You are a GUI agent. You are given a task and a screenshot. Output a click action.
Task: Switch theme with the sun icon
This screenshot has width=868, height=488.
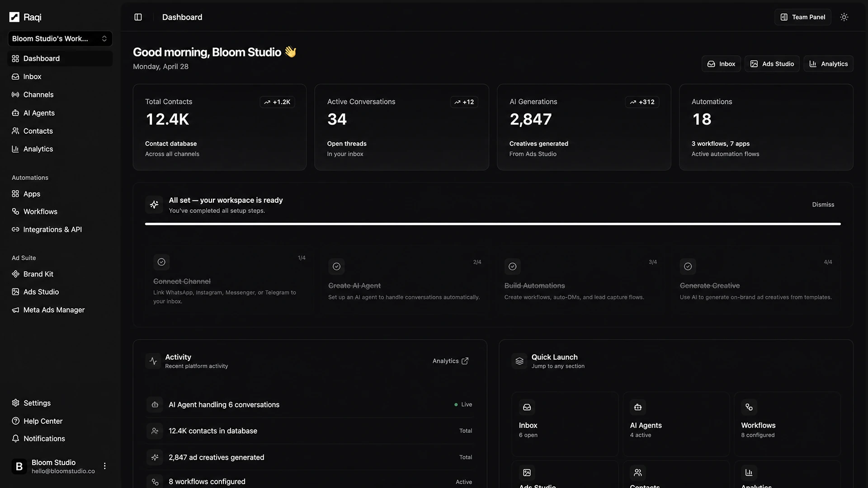844,17
